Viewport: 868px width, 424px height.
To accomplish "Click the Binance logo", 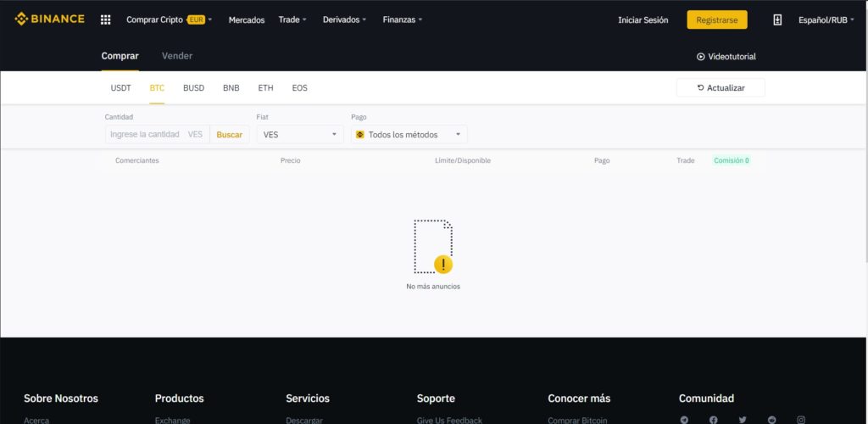I will point(49,20).
